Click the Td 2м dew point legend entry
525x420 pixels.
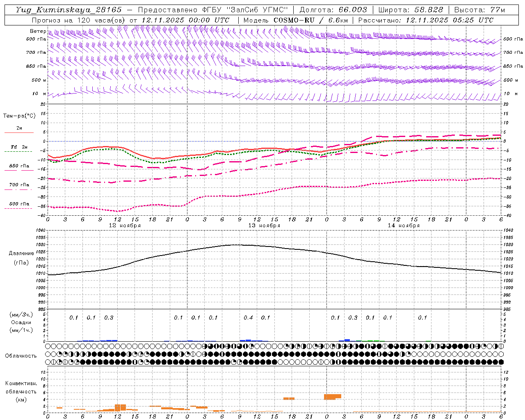click(x=19, y=147)
